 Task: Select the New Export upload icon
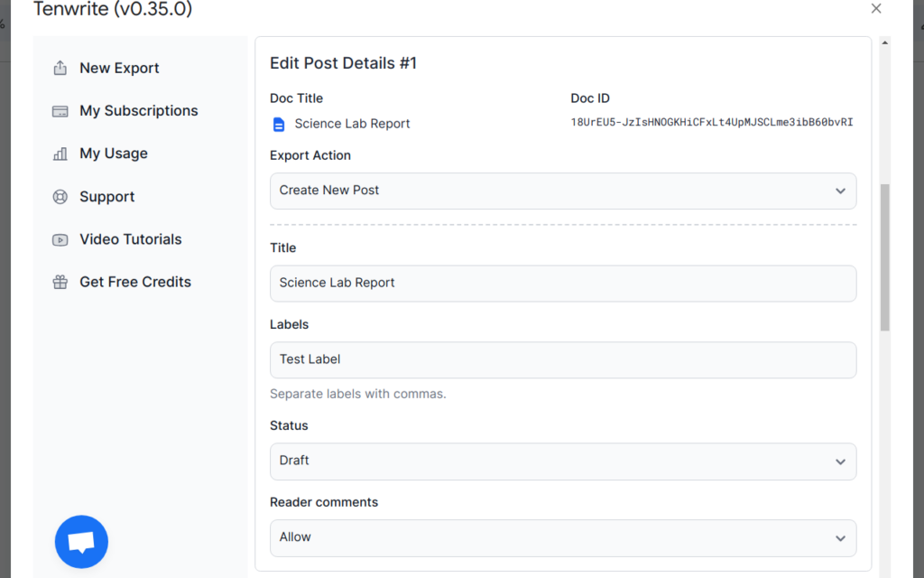(60, 67)
